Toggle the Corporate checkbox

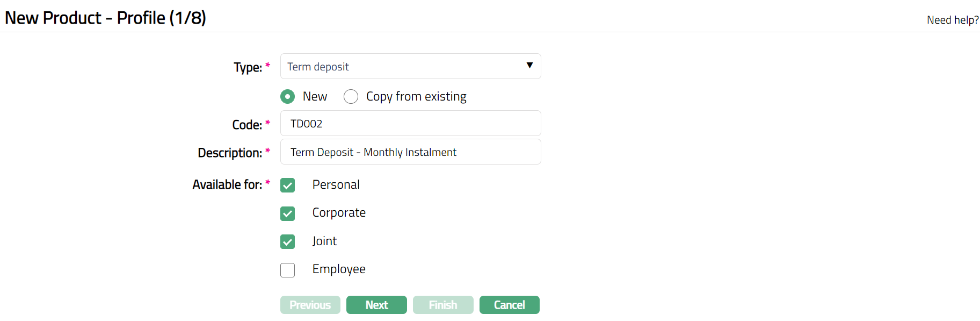click(288, 213)
